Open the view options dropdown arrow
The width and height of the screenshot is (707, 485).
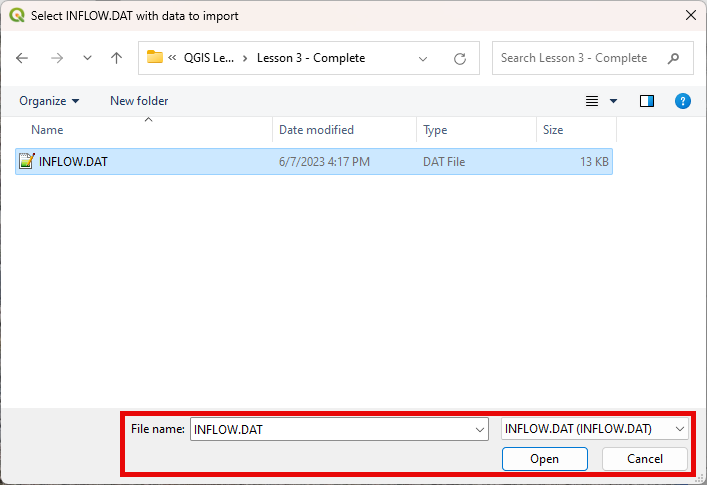click(x=614, y=101)
